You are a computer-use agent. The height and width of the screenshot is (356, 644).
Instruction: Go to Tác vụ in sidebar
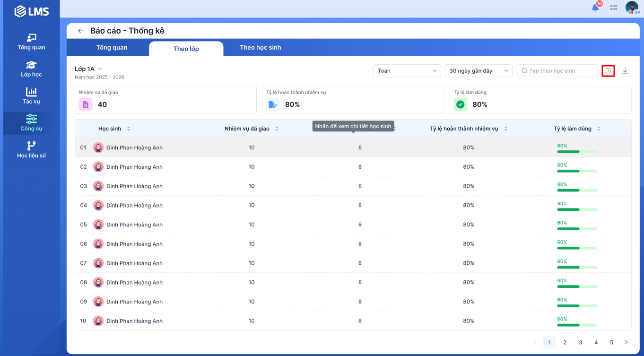tap(31, 96)
